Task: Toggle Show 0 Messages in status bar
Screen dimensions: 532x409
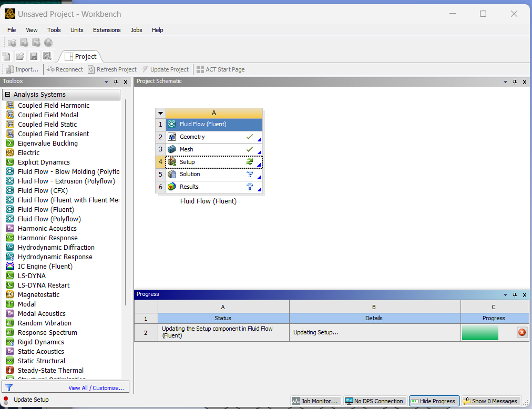Action: [x=490, y=401]
